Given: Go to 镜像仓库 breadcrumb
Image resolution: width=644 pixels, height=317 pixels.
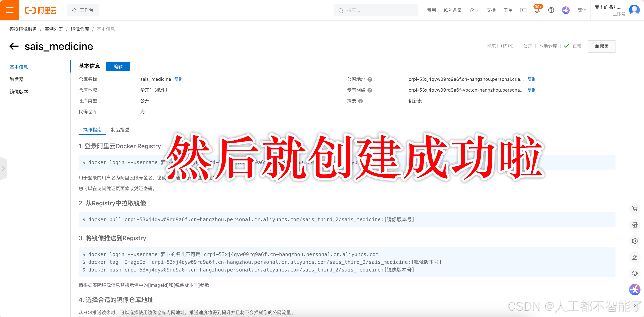Looking at the screenshot, I should tap(80, 29).
